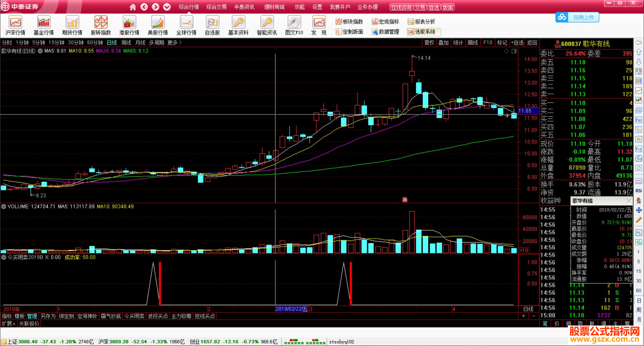Screen dimensions: 644x346
Task: Click the 2019/02/22/五 date marker on timeline
Action: (x=291, y=309)
